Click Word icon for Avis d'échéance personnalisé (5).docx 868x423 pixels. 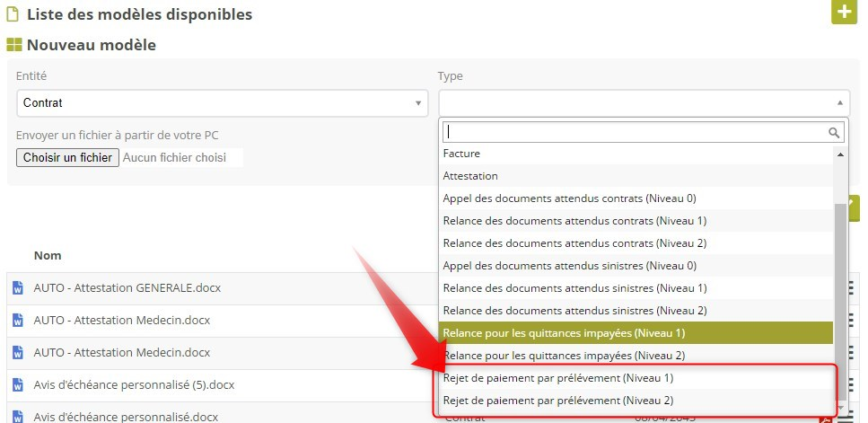[x=17, y=385]
